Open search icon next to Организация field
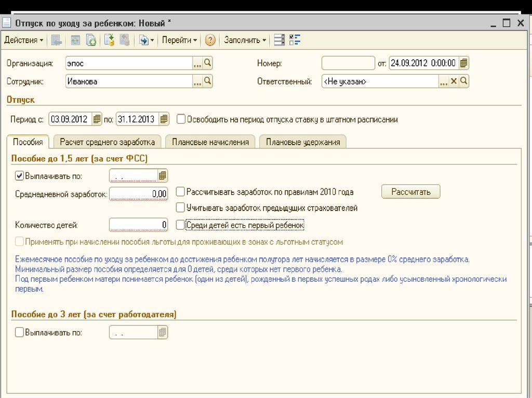532x398 pixels. 207,63
